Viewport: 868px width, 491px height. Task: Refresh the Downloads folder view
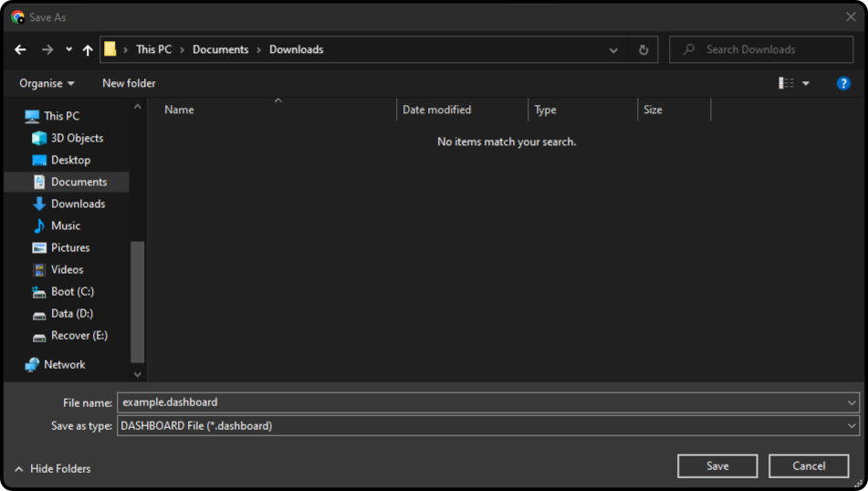(643, 50)
